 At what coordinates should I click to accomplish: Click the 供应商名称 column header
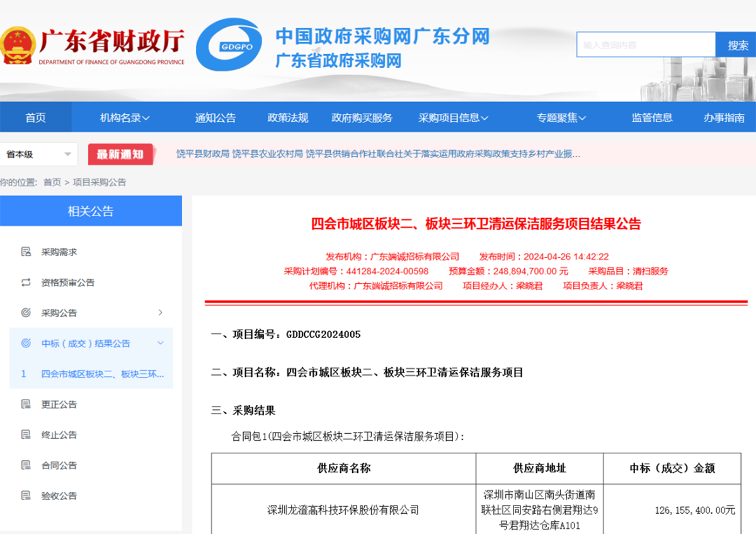click(343, 468)
